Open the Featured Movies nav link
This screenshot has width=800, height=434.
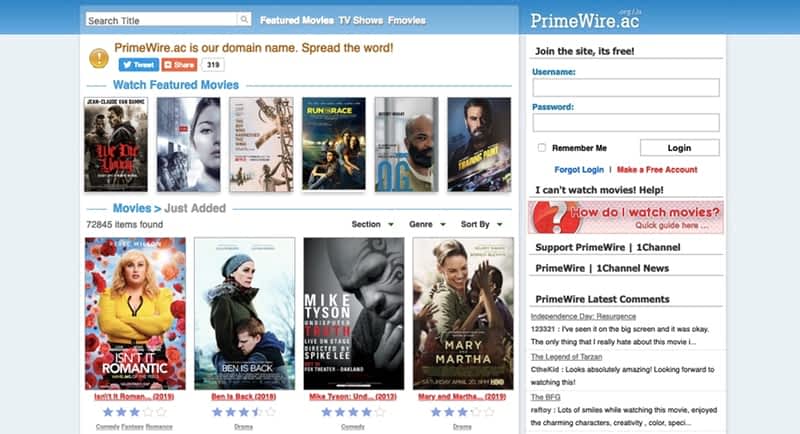297,20
